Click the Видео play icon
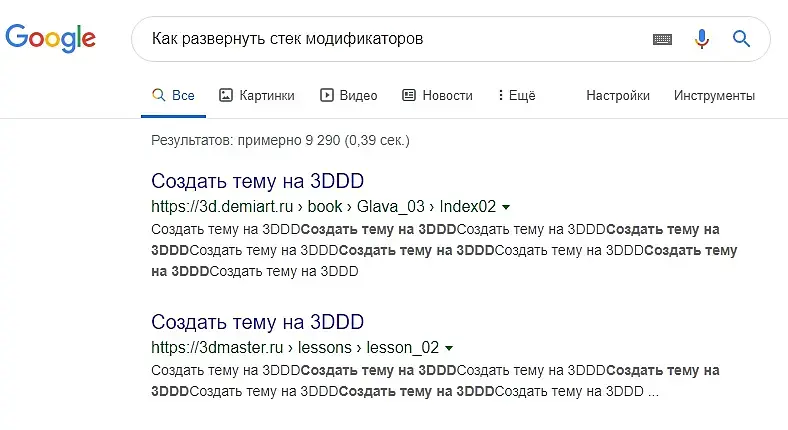788x430 pixels. tap(327, 95)
